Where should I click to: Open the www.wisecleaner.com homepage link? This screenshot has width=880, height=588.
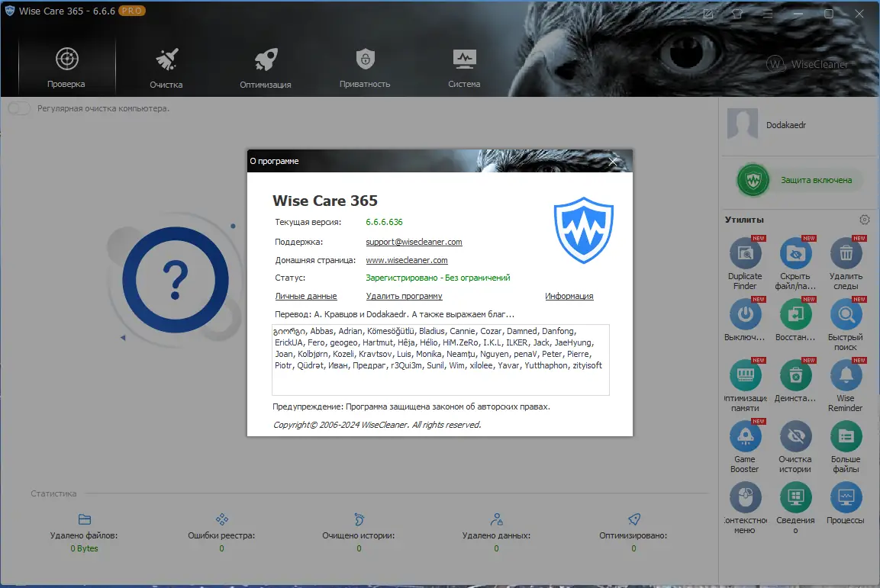tap(406, 260)
